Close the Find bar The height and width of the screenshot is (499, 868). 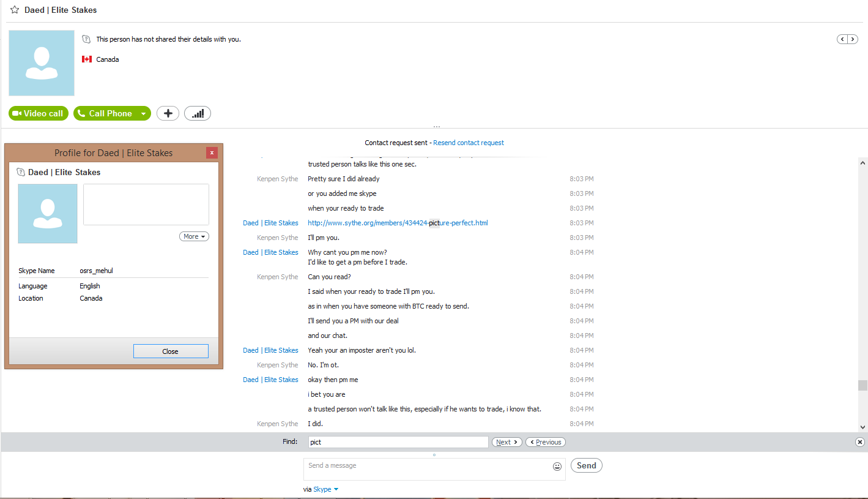[859, 442]
